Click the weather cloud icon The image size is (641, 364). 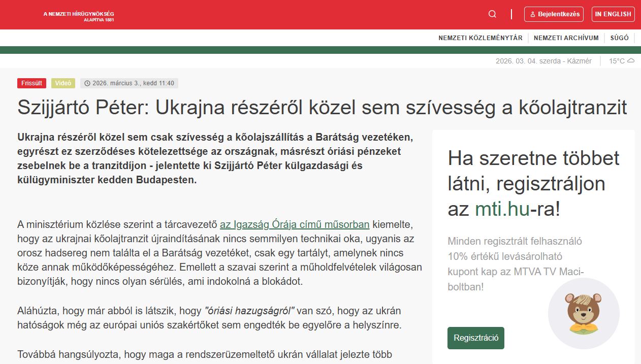[630, 60]
